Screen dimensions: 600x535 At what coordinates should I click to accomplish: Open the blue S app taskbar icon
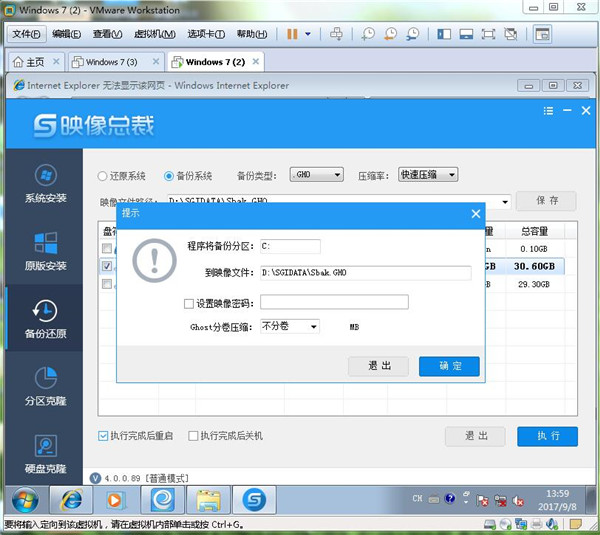pyautogui.click(x=254, y=500)
